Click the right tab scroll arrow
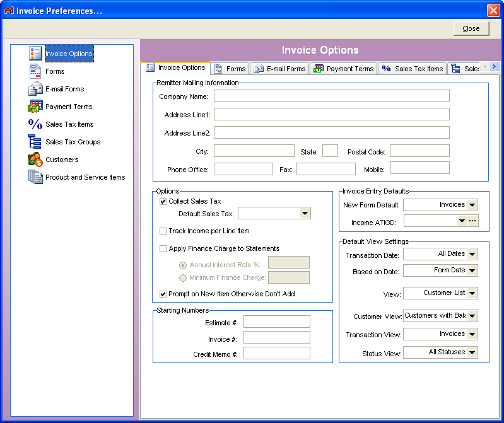 [x=495, y=66]
